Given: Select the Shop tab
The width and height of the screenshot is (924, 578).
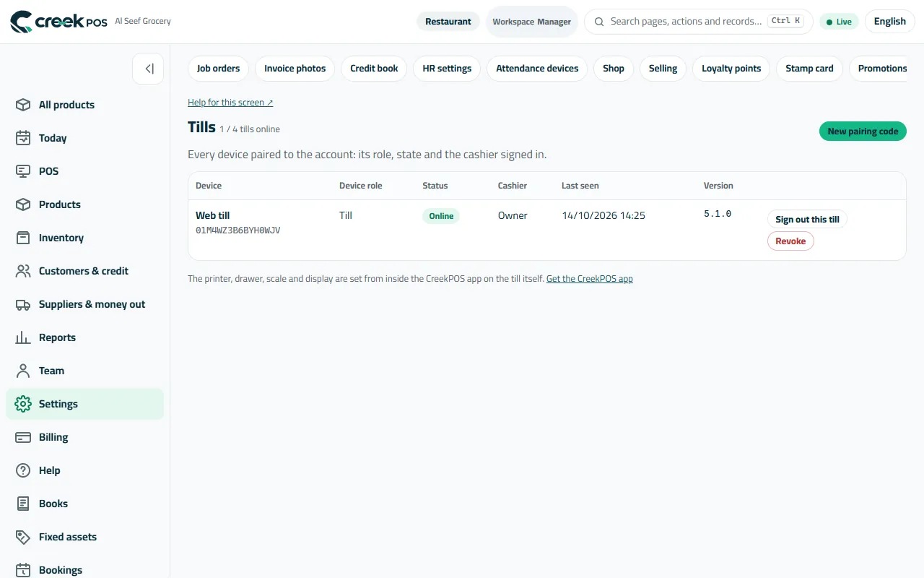Looking at the screenshot, I should point(614,69).
